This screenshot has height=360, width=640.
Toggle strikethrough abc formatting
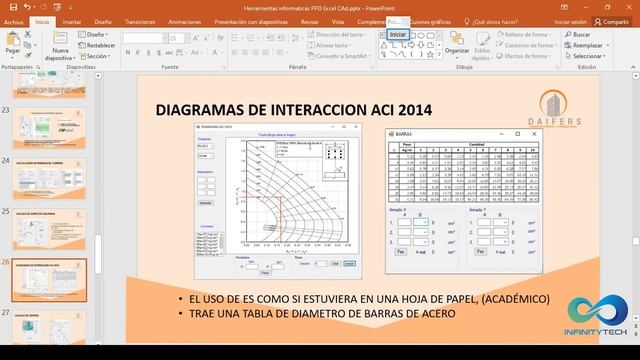[x=169, y=53]
